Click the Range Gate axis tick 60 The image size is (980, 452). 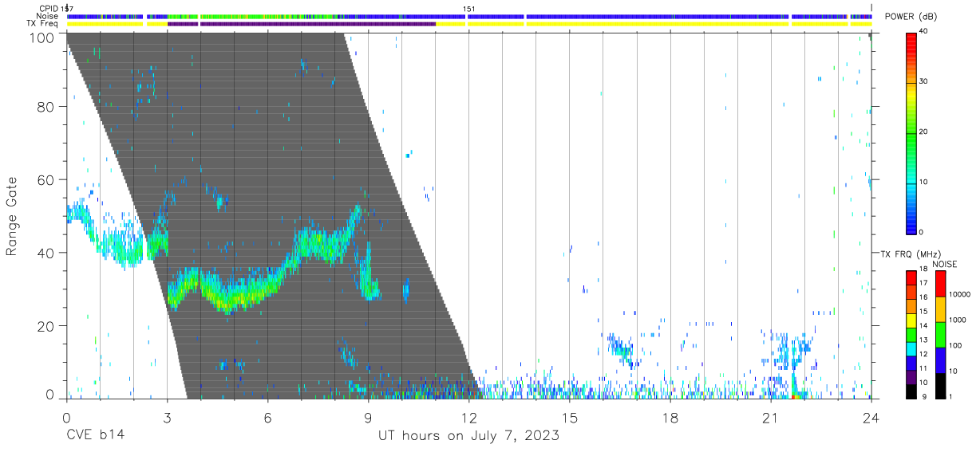(48, 179)
